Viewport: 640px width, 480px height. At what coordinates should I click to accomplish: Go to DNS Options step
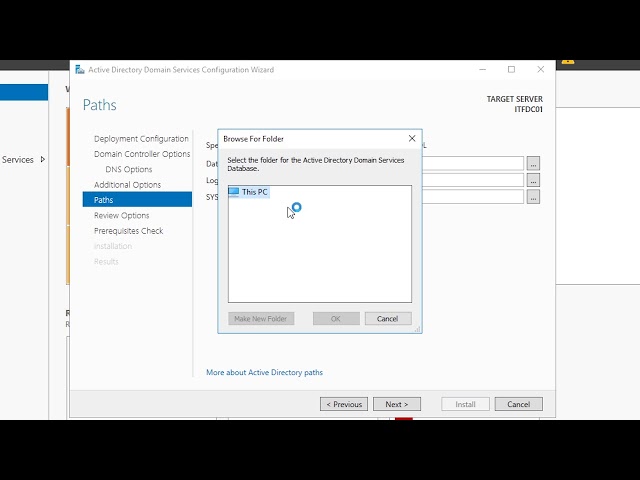[129, 169]
